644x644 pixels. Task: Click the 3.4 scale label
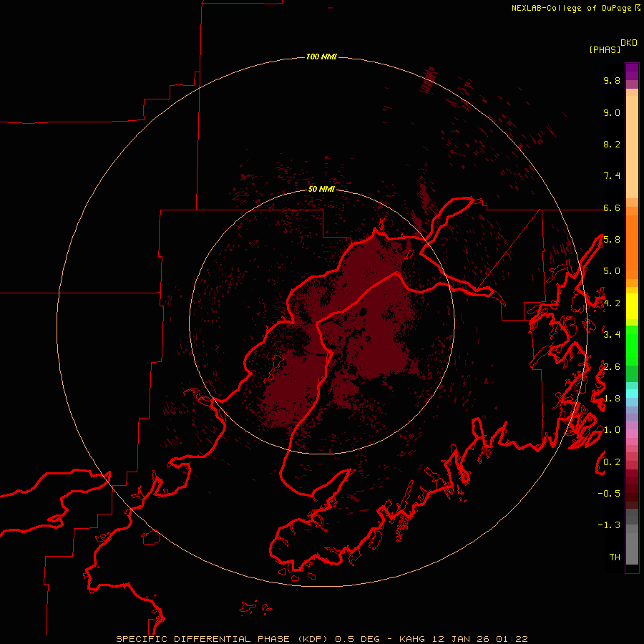click(x=612, y=335)
